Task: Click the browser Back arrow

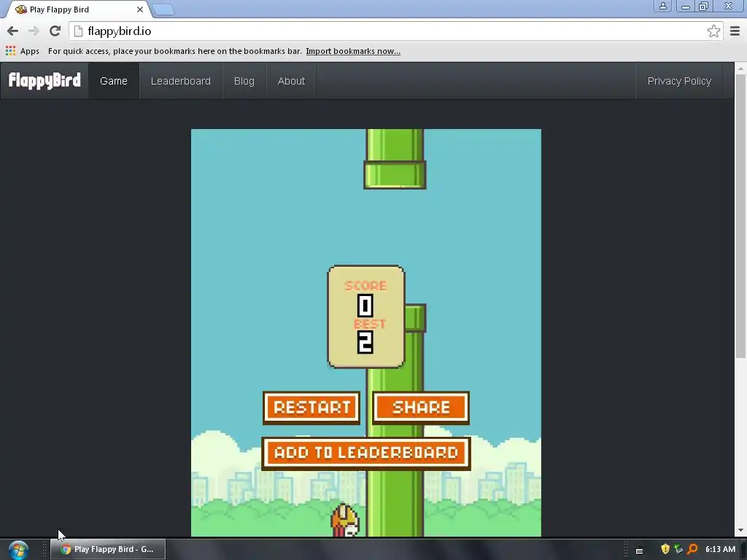Action: [x=13, y=31]
